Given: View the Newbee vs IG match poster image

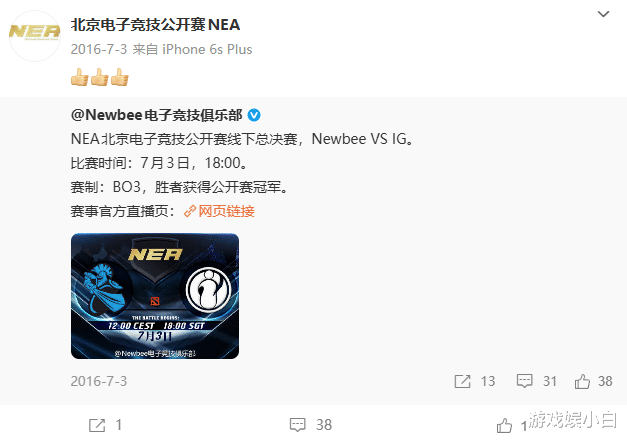Looking at the screenshot, I should tap(155, 296).
